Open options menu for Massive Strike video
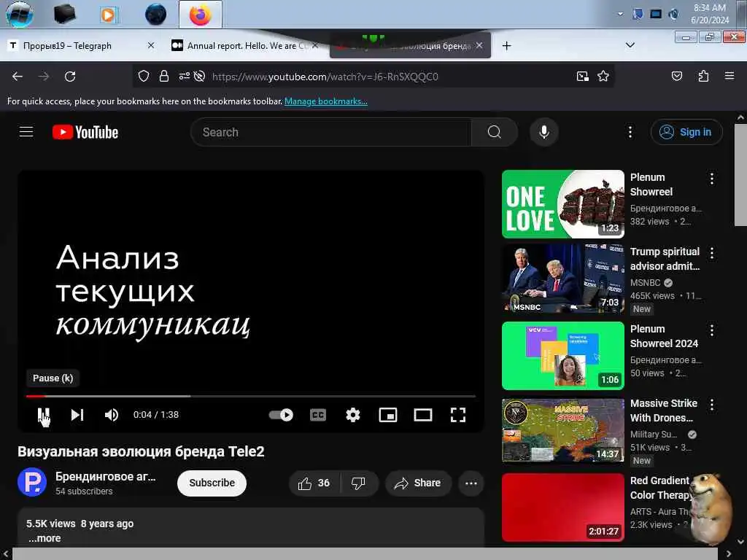The height and width of the screenshot is (560, 747). click(712, 405)
